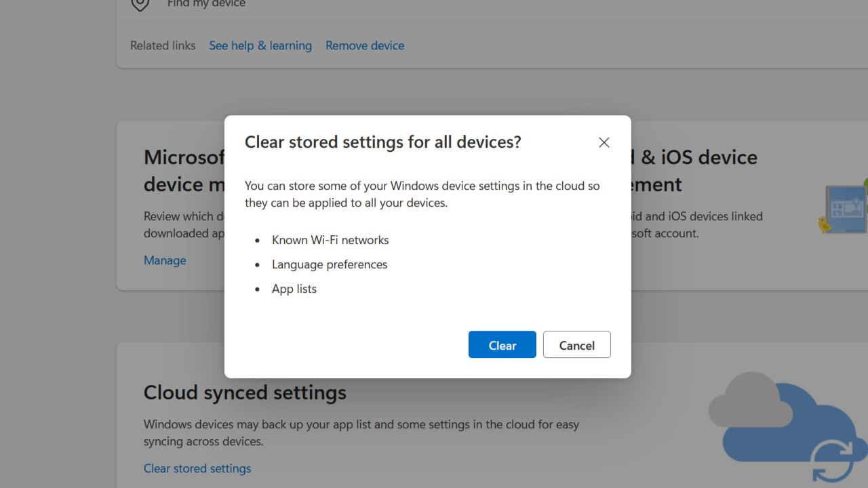Select the App lists bullet item

294,289
